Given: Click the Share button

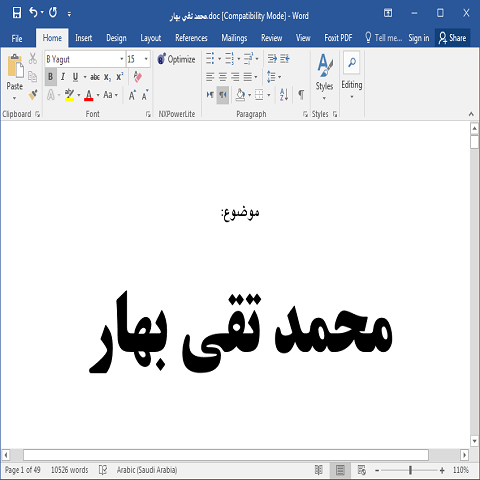Looking at the screenshot, I should click(x=452, y=38).
